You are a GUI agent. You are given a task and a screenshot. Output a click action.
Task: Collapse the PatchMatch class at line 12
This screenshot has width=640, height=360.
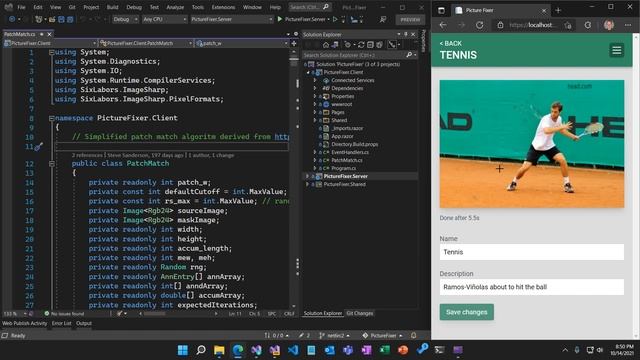[52, 164]
